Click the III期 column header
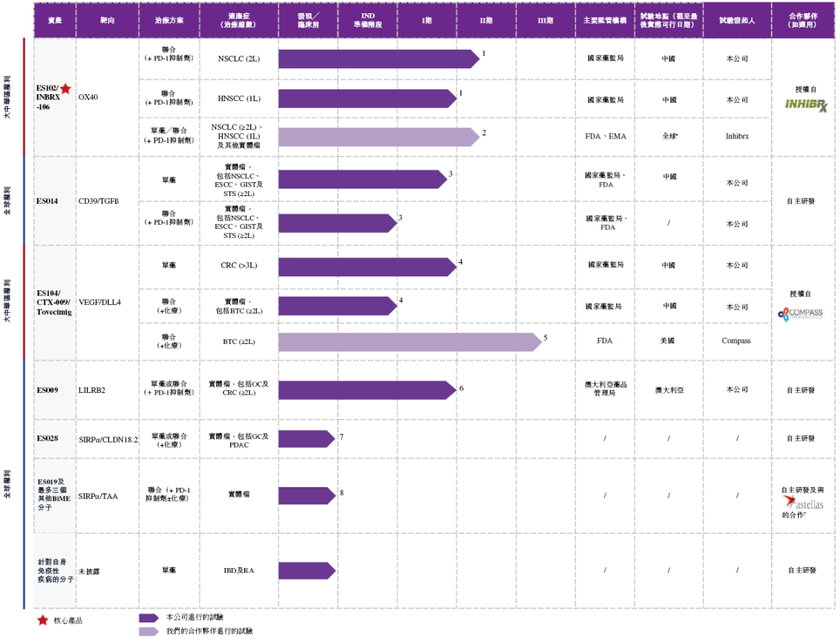Viewport: 840px width, 642px height. (545, 20)
